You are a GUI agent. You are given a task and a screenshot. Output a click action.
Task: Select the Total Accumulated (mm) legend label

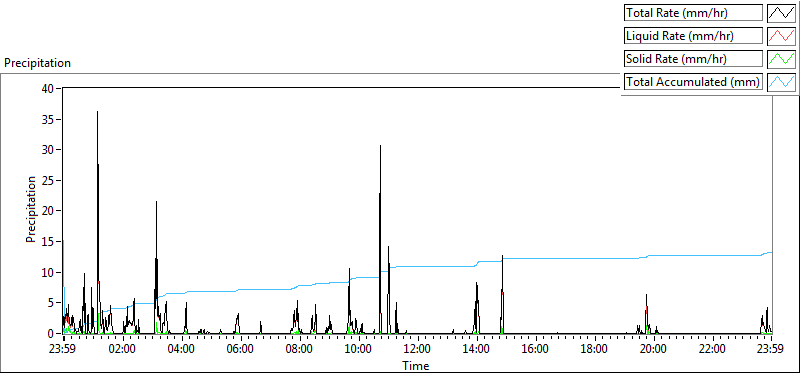693,82
